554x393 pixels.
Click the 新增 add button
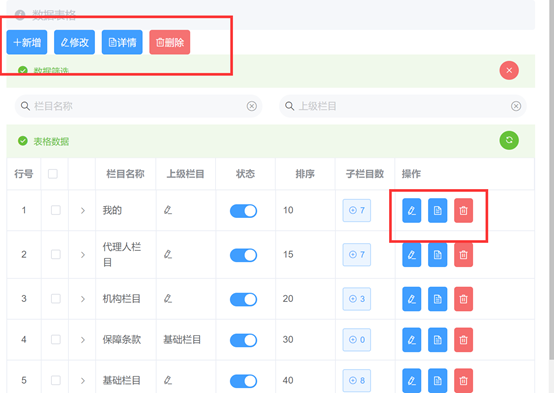(27, 42)
